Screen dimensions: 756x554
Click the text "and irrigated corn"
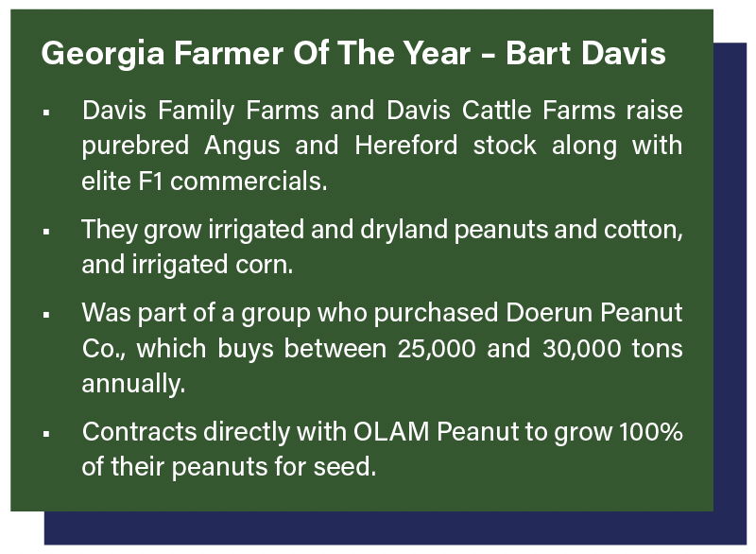[x=187, y=265]
